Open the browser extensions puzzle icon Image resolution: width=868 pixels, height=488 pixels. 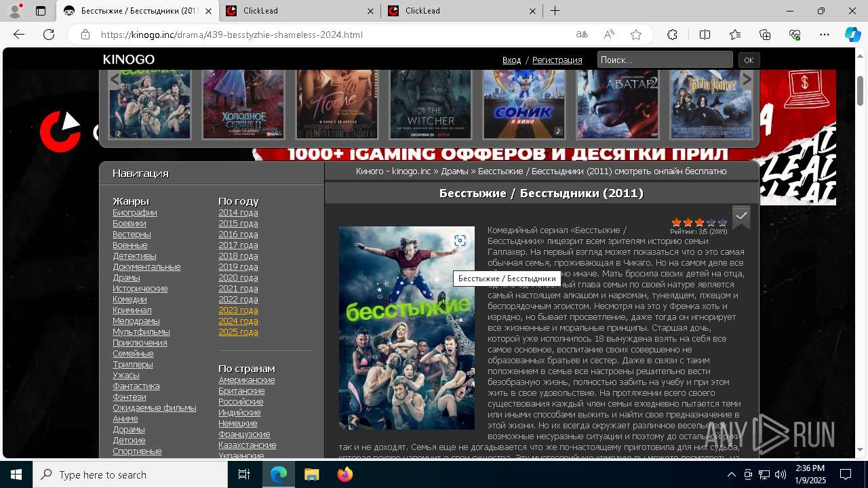coord(673,35)
